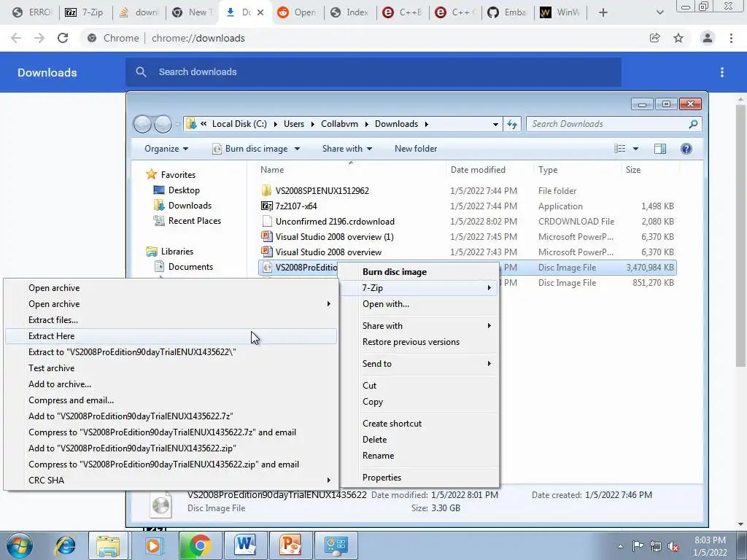Sort files by the Type column header
Image resolution: width=747 pixels, height=560 pixels.
click(x=577, y=170)
